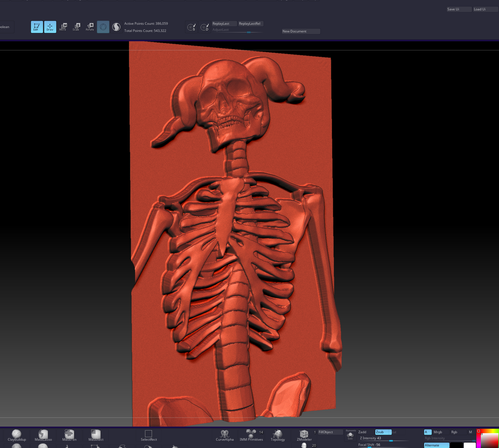
Task: Choose the Topology brush
Action: [277, 435]
